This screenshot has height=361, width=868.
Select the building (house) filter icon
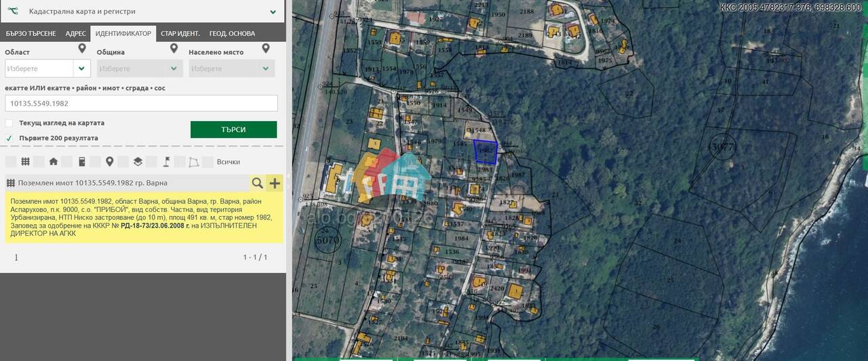click(53, 162)
